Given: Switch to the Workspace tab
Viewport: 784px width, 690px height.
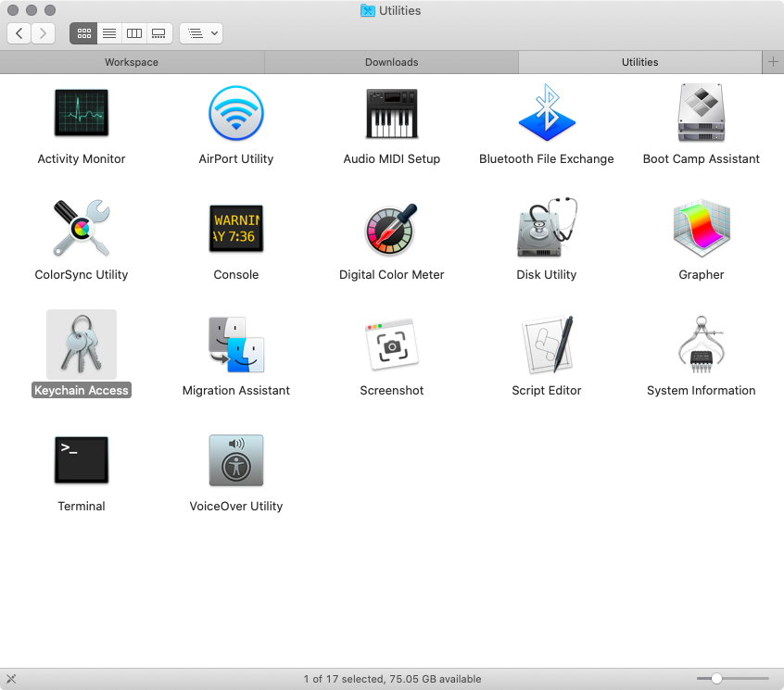Looking at the screenshot, I should pos(132,62).
